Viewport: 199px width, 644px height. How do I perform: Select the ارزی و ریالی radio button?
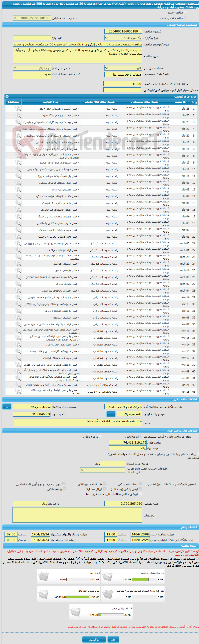click(x=101, y=436)
